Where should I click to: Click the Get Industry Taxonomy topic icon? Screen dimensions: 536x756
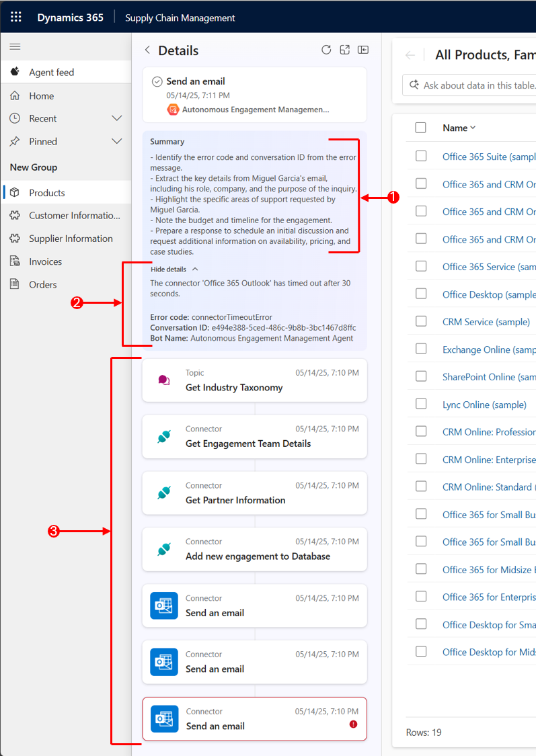[164, 380]
